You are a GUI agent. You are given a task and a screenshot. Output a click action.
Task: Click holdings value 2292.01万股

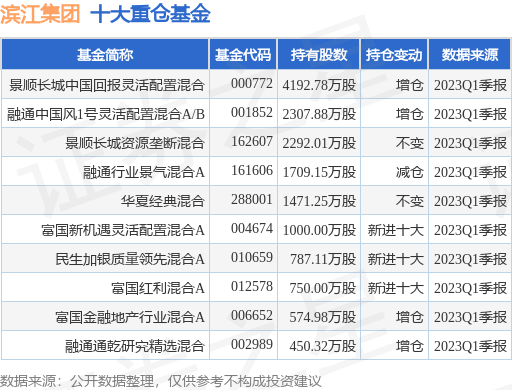point(319,143)
